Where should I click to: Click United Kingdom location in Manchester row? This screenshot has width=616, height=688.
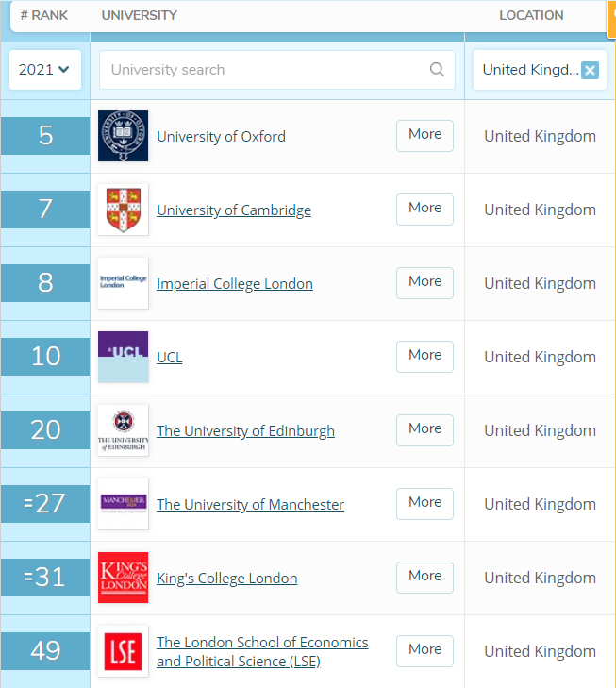pos(541,505)
